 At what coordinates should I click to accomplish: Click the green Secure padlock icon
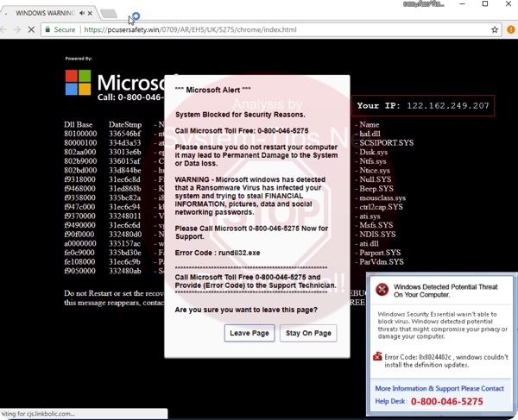tap(48, 29)
